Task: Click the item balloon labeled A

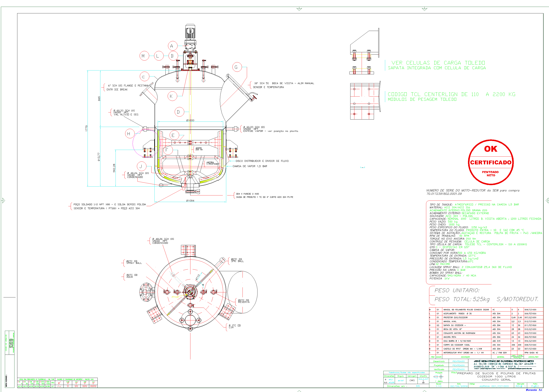Action: point(173,46)
